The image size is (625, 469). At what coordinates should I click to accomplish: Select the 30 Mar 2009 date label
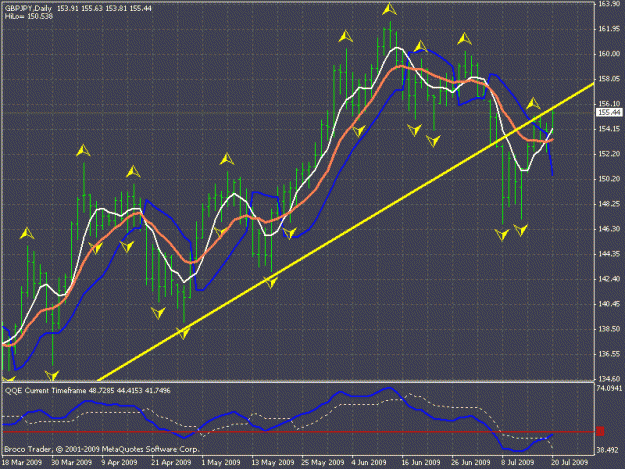pos(71,462)
